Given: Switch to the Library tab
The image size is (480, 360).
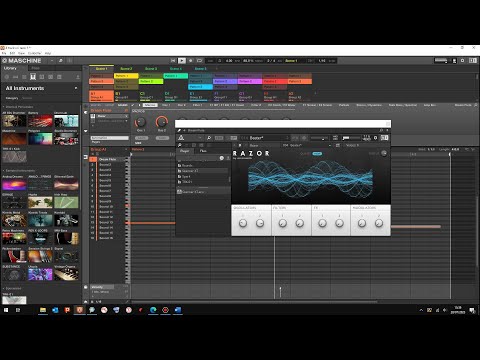Looking at the screenshot, I should (x=10, y=68).
